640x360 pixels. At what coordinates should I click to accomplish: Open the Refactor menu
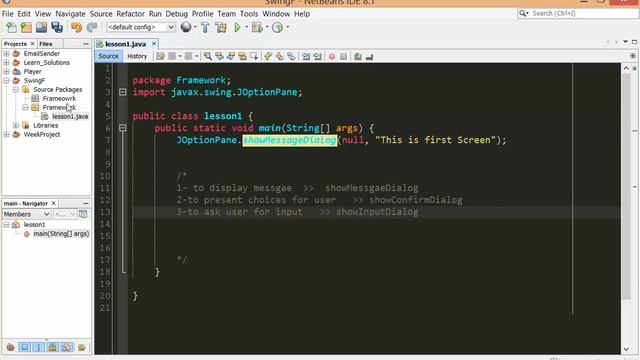click(x=130, y=14)
